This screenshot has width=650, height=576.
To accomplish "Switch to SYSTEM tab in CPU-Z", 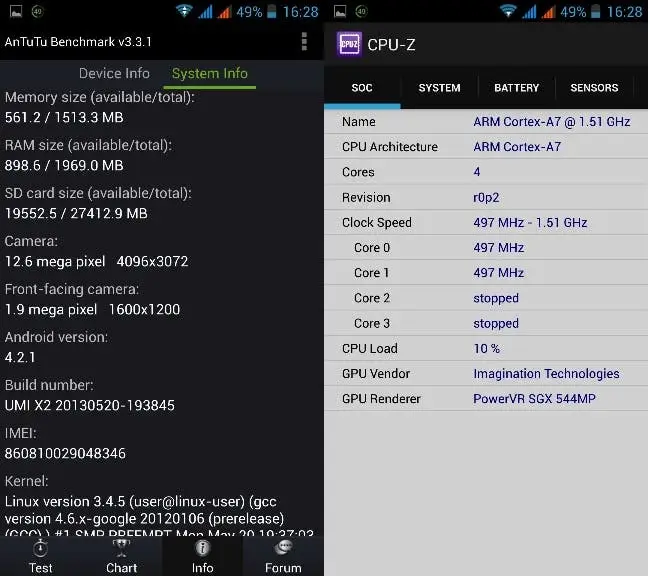I will pyautogui.click(x=439, y=88).
